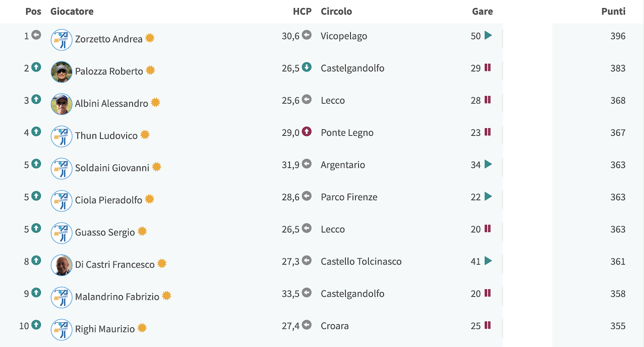This screenshot has width=644, height=347.
Task: Click the pause icon beside Guasso Sergio's 20 gare
Action: tap(488, 228)
